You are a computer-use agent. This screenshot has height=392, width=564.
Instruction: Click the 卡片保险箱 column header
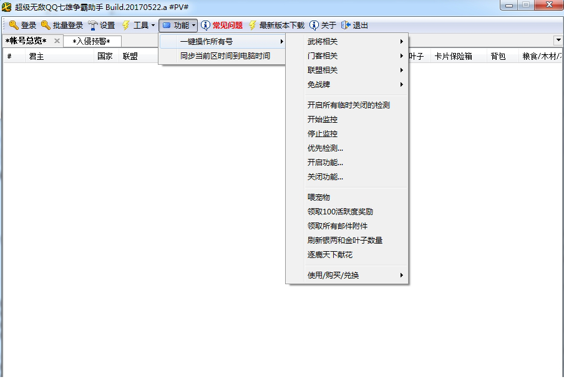[x=459, y=57]
